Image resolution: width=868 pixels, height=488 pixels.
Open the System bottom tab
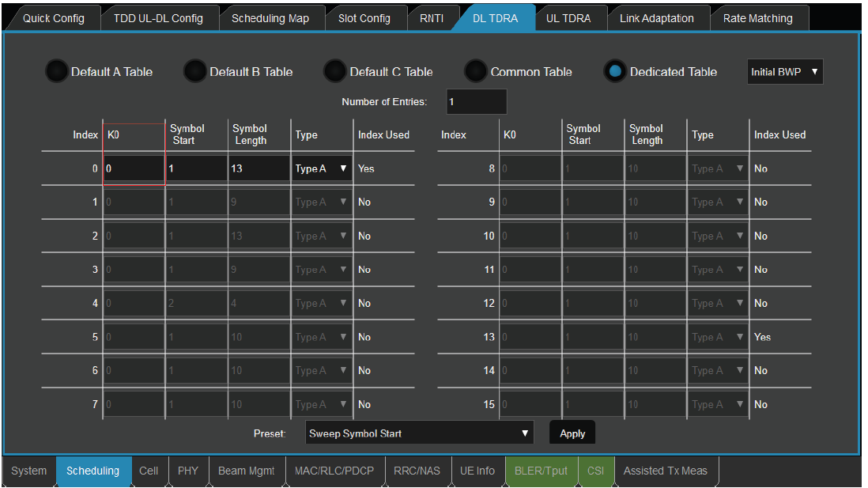[x=28, y=471]
